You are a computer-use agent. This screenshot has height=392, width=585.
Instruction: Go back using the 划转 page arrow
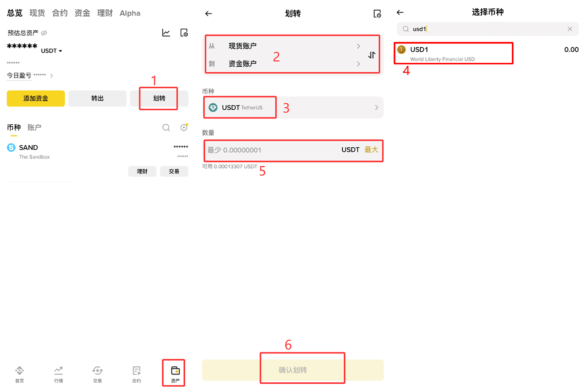click(209, 14)
